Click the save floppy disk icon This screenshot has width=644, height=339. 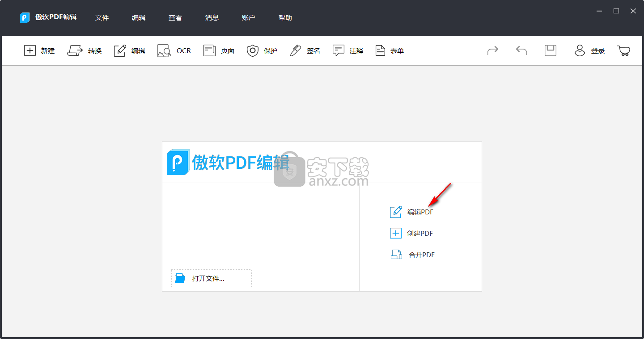coord(551,50)
